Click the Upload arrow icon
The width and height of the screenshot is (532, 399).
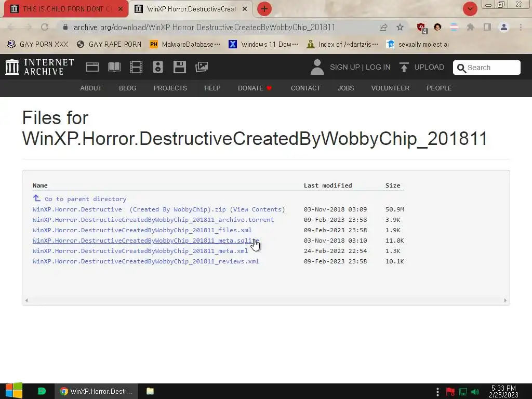coord(404,68)
